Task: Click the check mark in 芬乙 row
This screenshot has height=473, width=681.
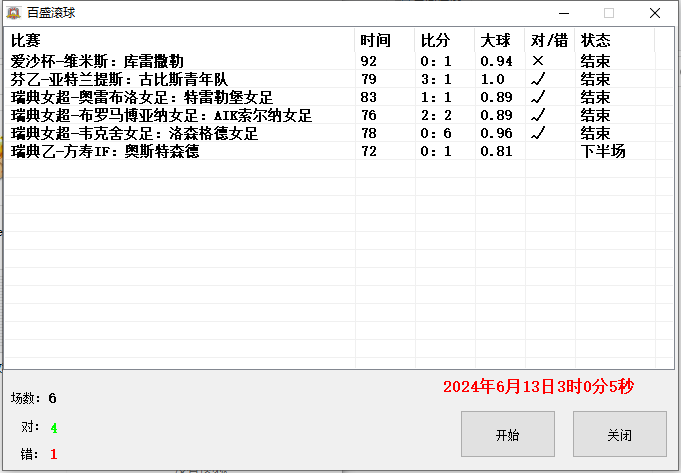Action: click(x=538, y=79)
